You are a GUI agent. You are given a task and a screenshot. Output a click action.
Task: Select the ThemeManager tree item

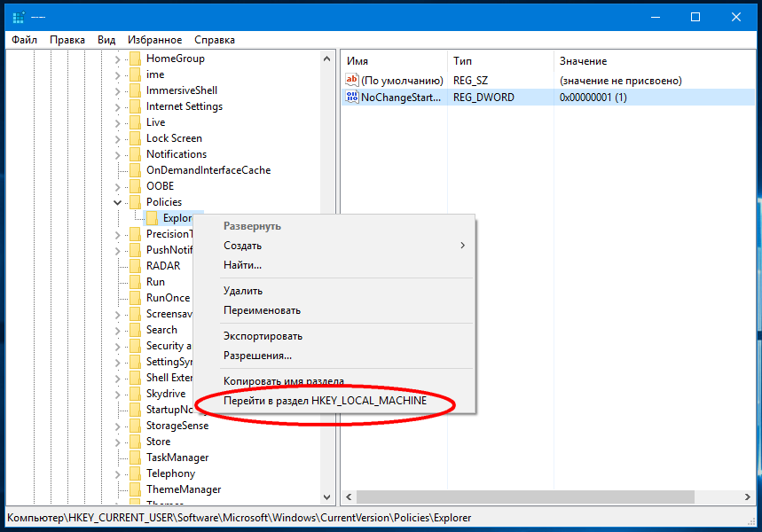pyautogui.click(x=184, y=489)
